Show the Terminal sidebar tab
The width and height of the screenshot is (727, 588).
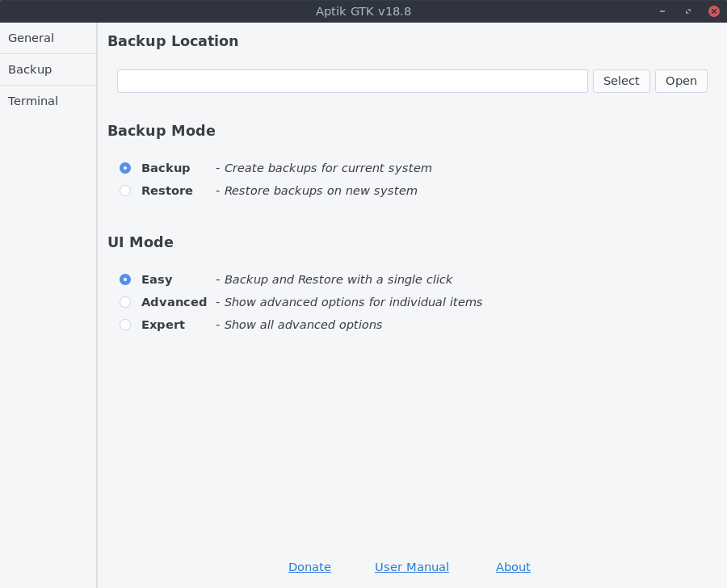coord(33,101)
